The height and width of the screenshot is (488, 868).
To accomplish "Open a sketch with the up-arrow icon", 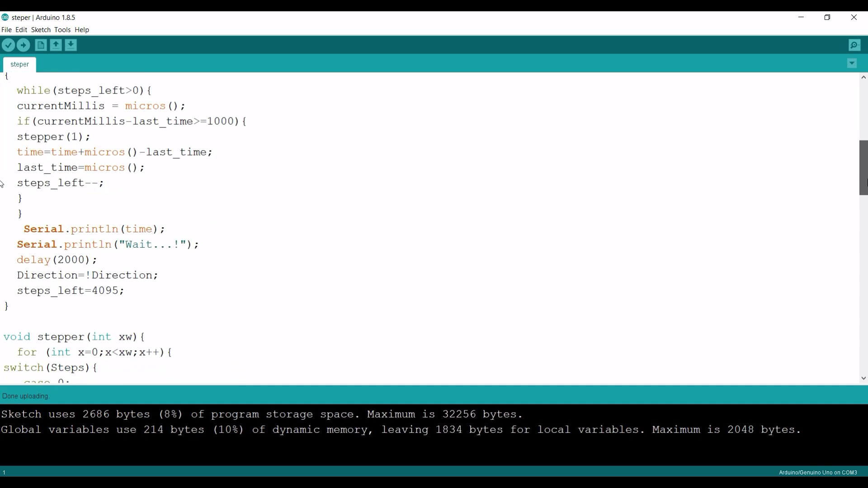I will (x=56, y=45).
